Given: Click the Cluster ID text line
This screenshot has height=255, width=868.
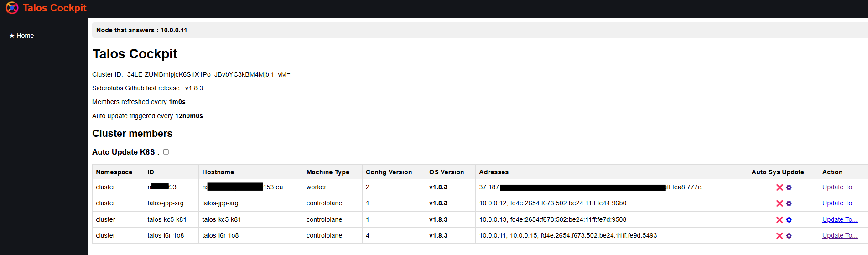Looking at the screenshot, I should [191, 74].
